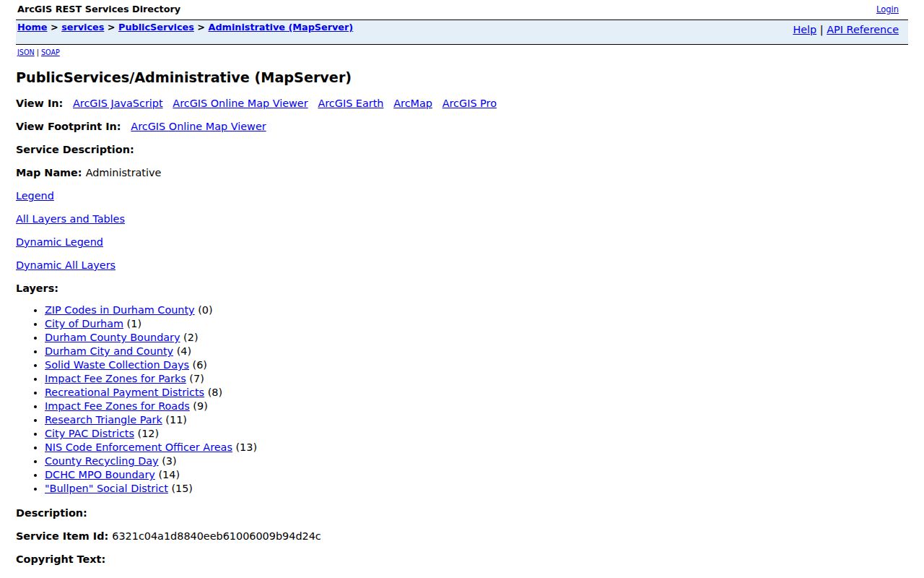Open Solid Waste Collection Days layer

click(x=117, y=365)
